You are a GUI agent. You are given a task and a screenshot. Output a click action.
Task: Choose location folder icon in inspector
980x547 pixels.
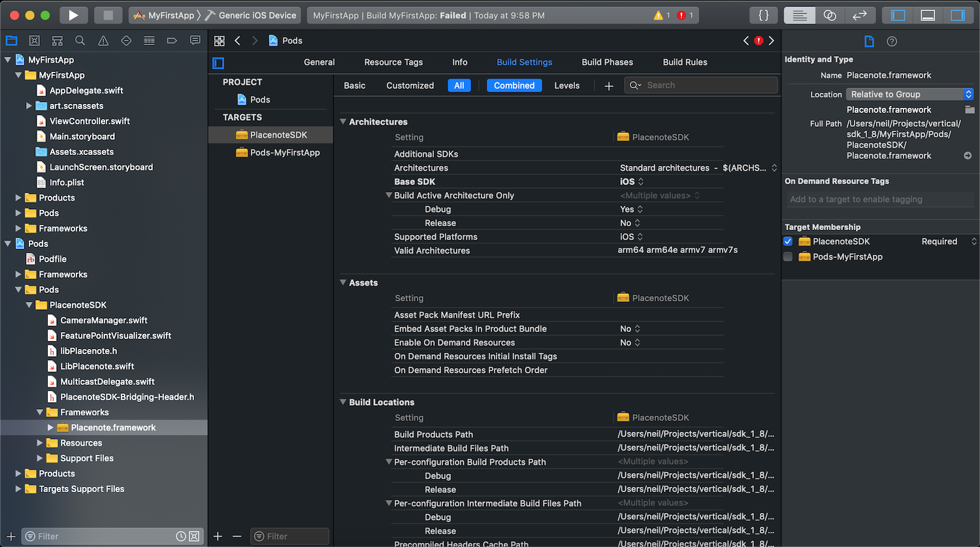coord(970,110)
